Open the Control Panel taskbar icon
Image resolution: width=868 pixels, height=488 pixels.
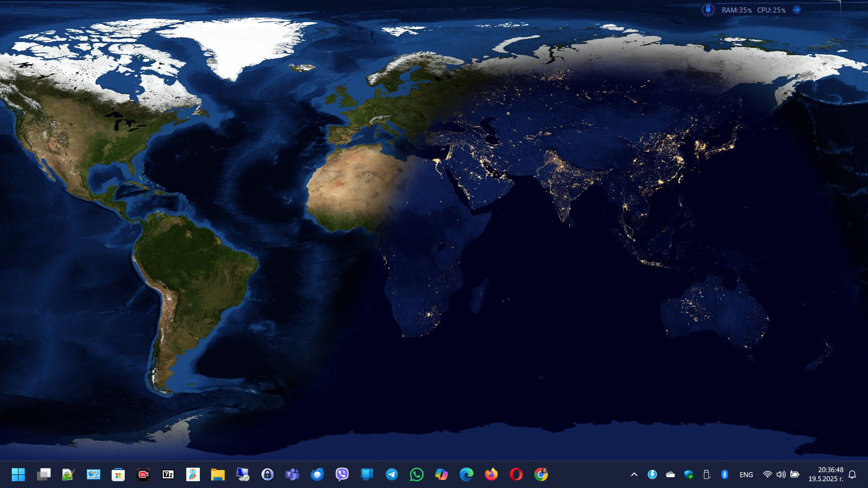tap(94, 474)
